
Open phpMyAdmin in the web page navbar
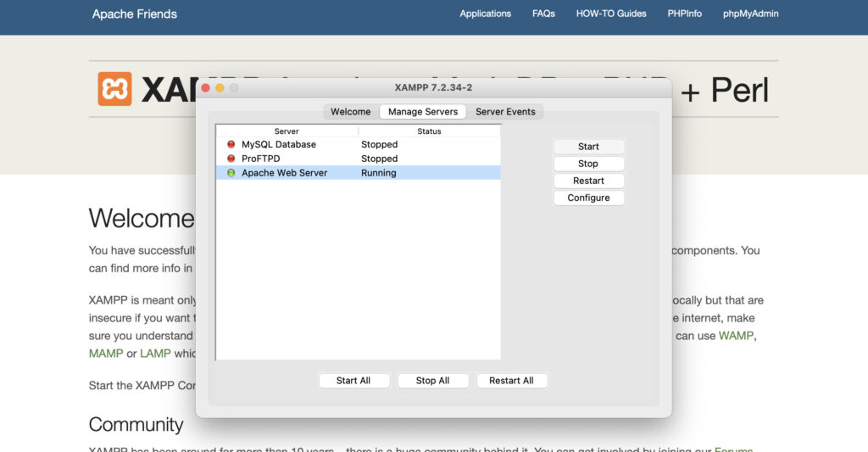pos(751,14)
